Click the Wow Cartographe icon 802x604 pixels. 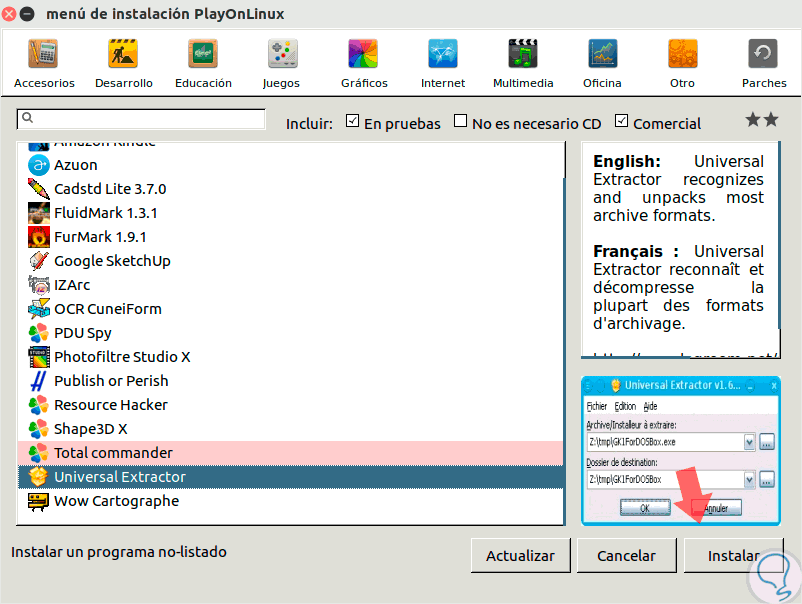click(38, 501)
